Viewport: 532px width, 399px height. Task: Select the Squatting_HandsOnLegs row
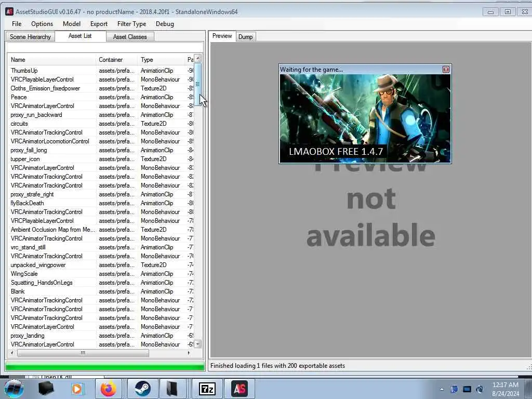point(101,282)
